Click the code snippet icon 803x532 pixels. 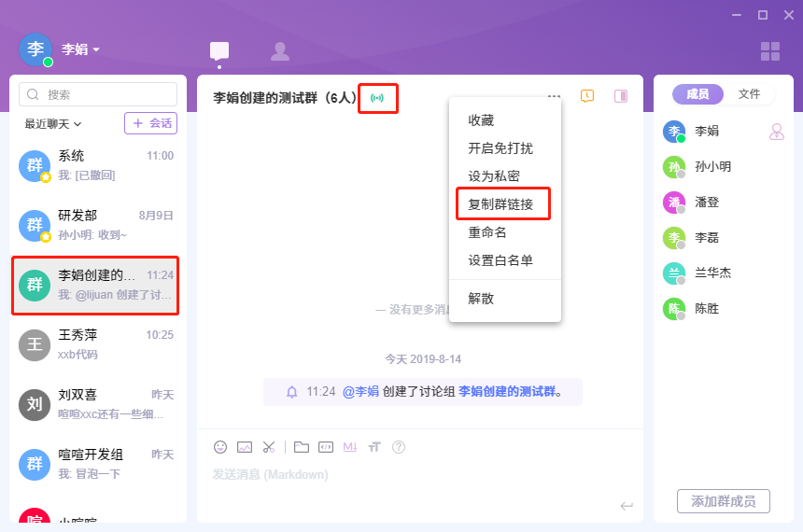(x=326, y=447)
